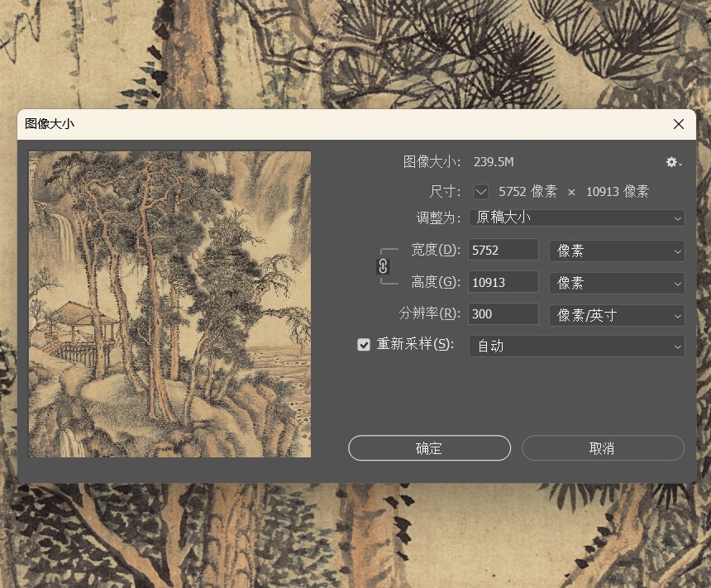Open the 高度 unit 像素 dropdown
Screen dimensions: 711x588
coord(617,283)
